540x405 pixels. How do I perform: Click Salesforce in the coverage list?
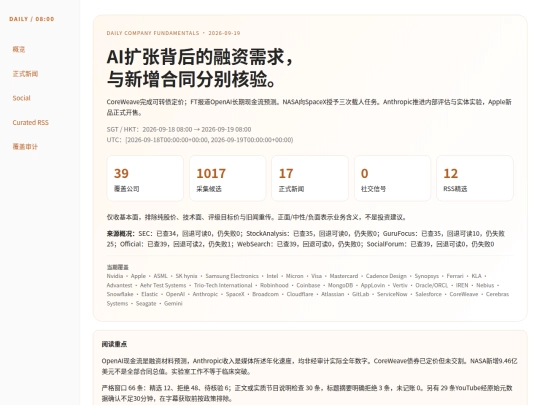click(x=428, y=294)
